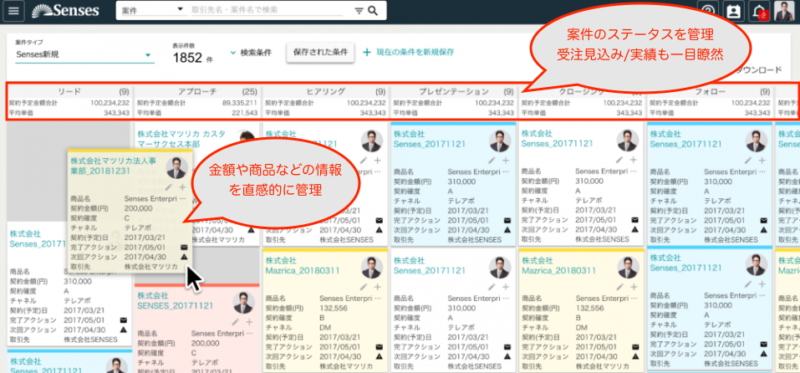The image size is (800, 373).
Task: Open the マツリカ カスタマーサクセス本部 card title
Action: point(181,139)
